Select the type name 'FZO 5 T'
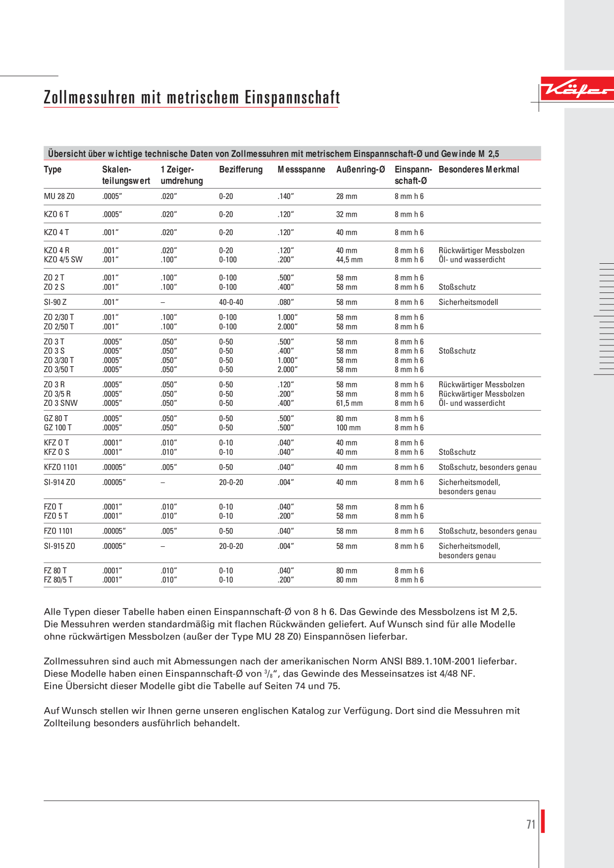The height and width of the screenshot is (868, 614). (56, 516)
